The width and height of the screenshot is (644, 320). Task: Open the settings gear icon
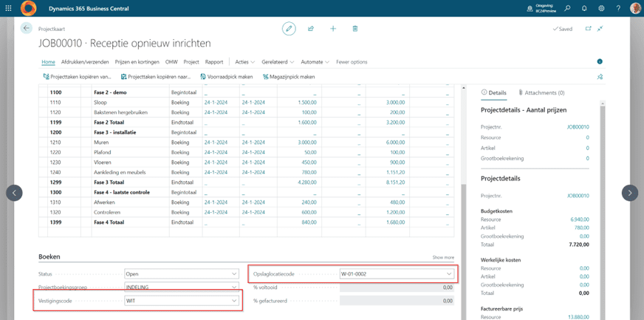(x=601, y=9)
